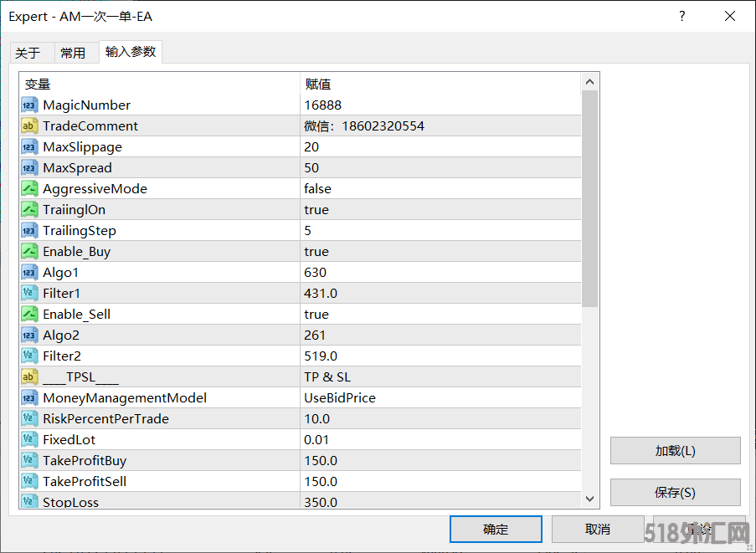Click the string icon beside ___TPSL___

29,377
